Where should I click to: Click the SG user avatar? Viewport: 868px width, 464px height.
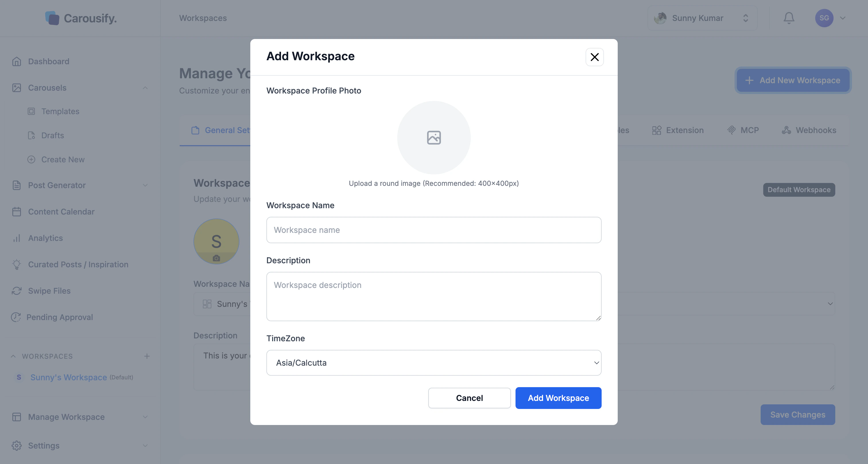point(824,18)
